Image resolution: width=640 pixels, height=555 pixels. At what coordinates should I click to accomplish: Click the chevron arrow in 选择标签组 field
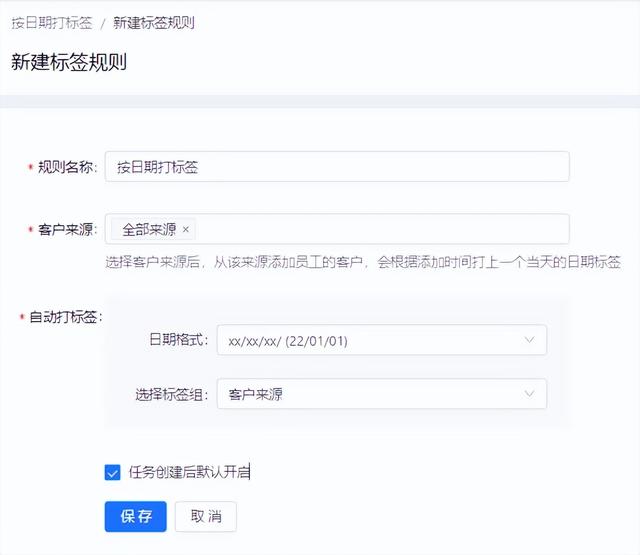529,394
